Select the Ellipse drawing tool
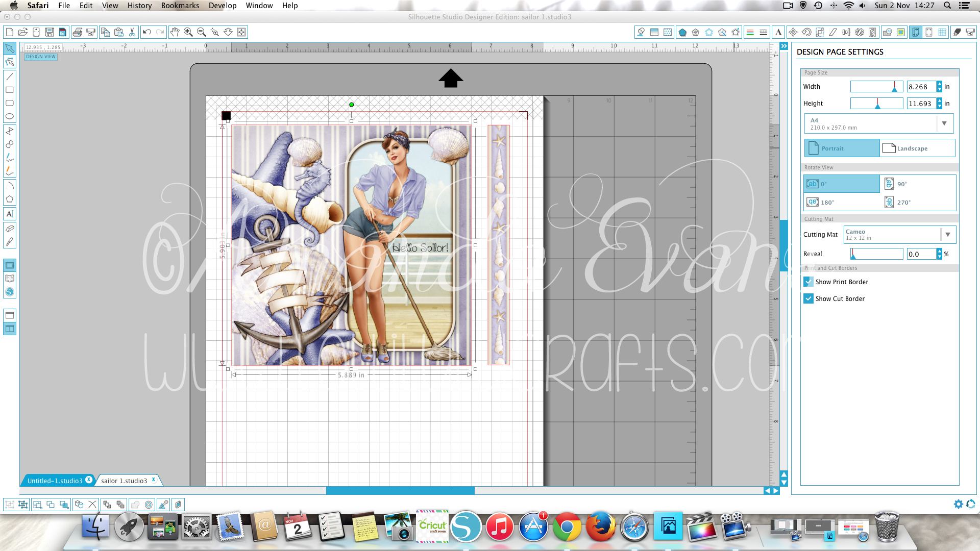The width and height of the screenshot is (980, 551). pos(10,116)
